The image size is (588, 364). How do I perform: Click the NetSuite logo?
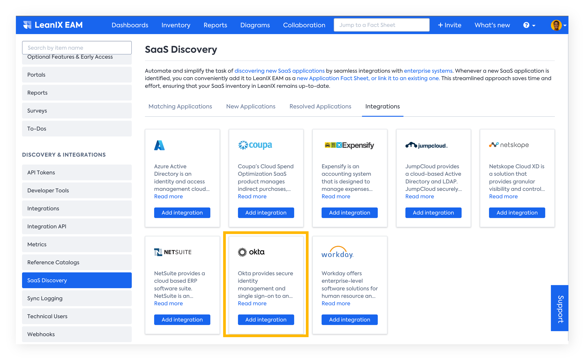point(173,252)
